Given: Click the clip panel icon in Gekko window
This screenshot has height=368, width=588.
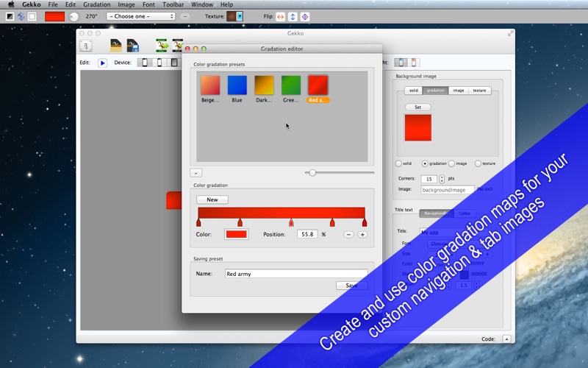Looking at the screenshot, I should click(86, 46).
